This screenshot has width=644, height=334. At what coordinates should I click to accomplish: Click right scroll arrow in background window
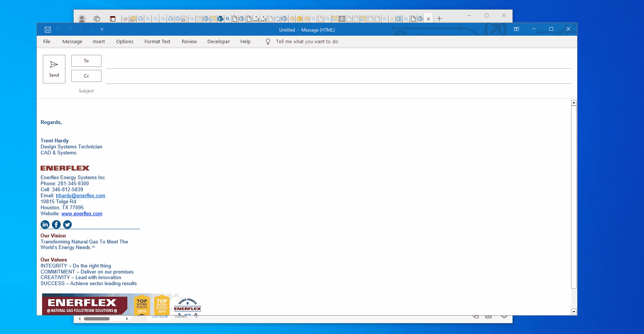click(x=127, y=319)
